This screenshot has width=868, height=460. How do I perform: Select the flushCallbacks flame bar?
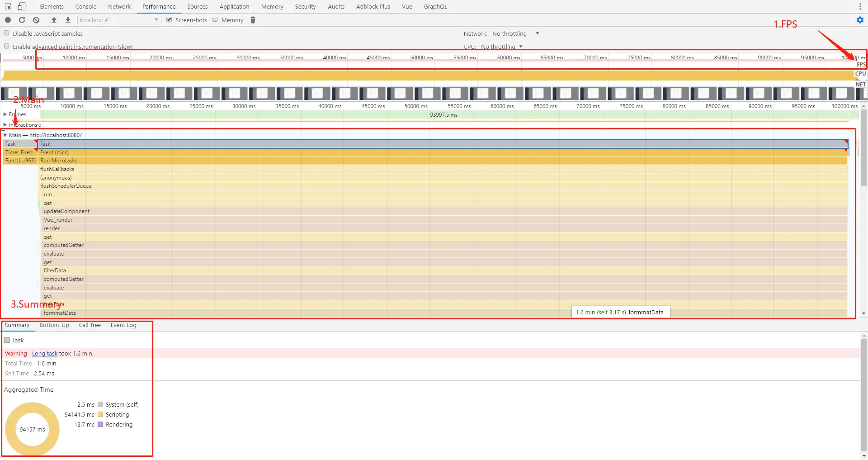click(443, 169)
